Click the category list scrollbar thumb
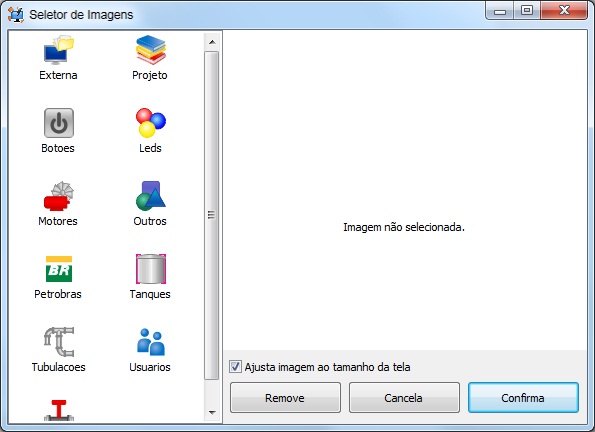Screen dimensions: 595x432 (211, 215)
